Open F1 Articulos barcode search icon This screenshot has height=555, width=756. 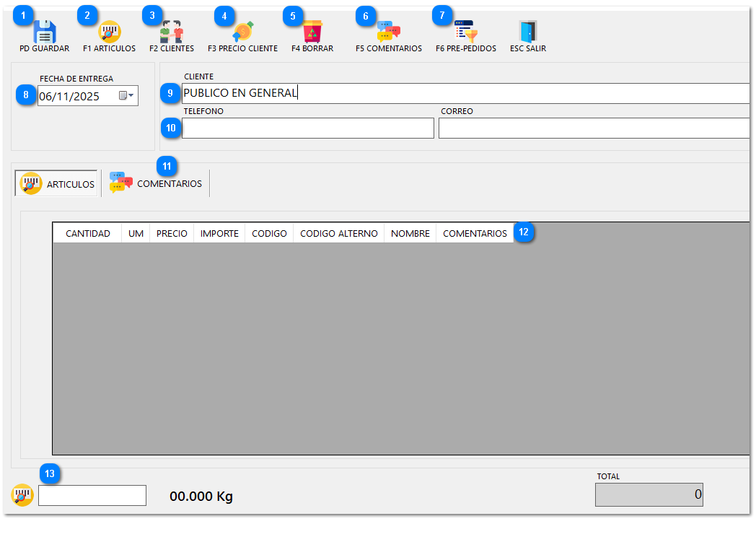(x=109, y=32)
